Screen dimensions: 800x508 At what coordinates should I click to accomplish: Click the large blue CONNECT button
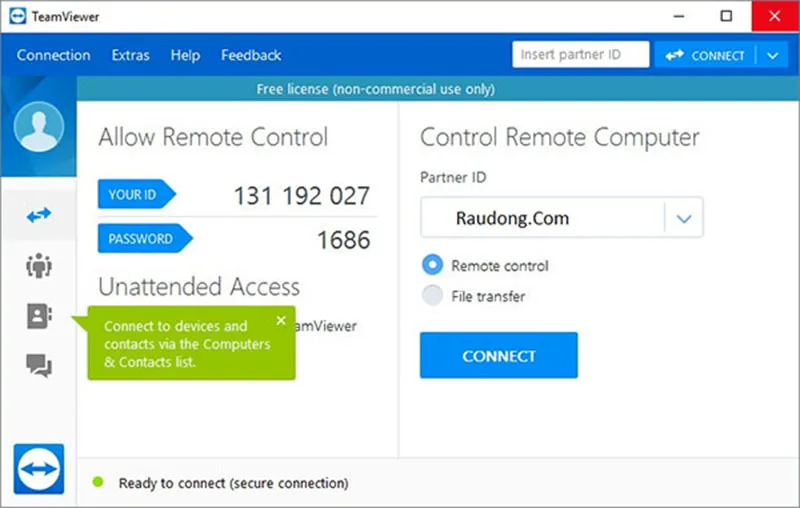tap(498, 355)
